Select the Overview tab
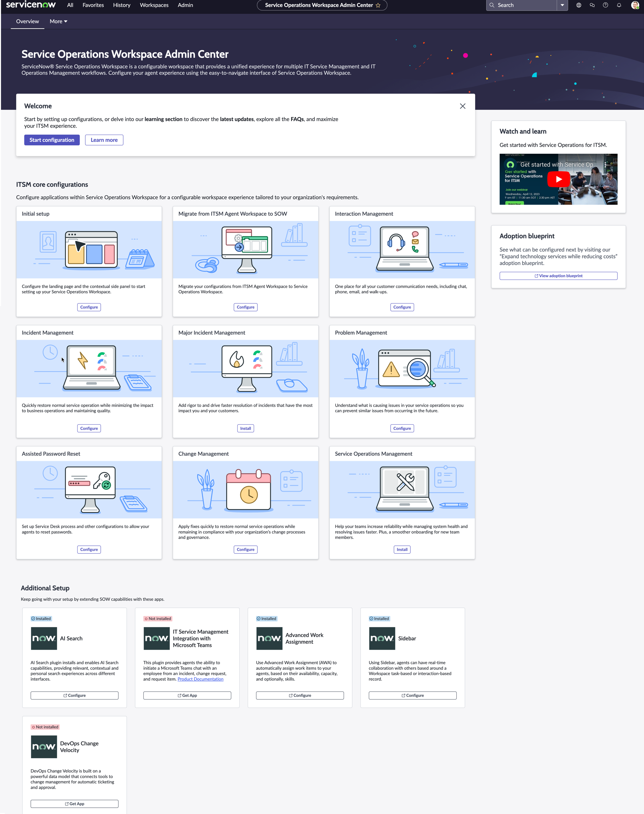Viewport: 644px width, 814px height. [28, 21]
